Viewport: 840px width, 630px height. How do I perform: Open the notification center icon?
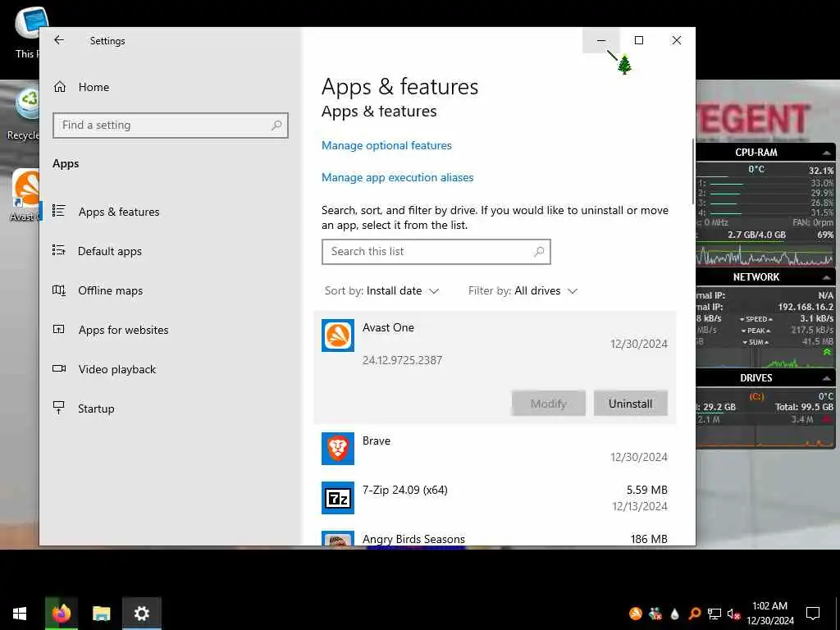point(813,614)
